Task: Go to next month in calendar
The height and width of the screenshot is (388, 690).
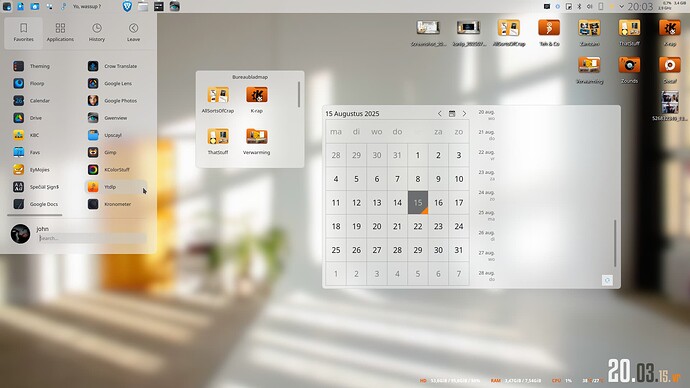Action: [x=464, y=113]
